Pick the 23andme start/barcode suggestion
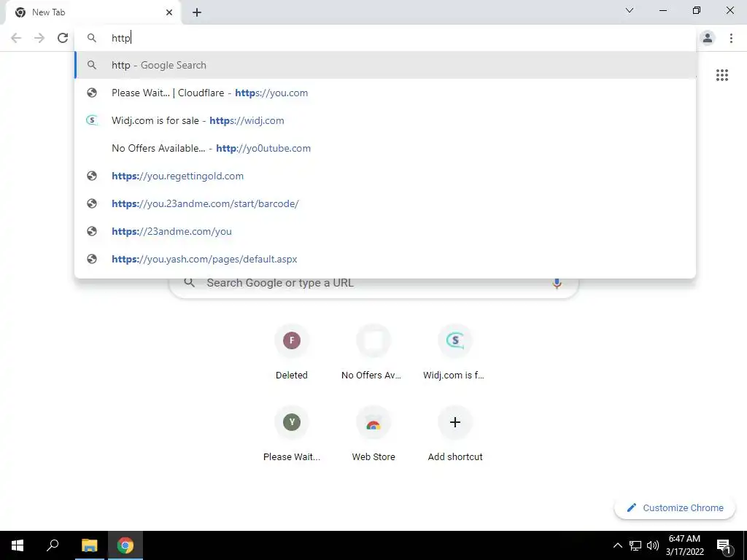Screen dimensions: 747x560 (385, 203)
